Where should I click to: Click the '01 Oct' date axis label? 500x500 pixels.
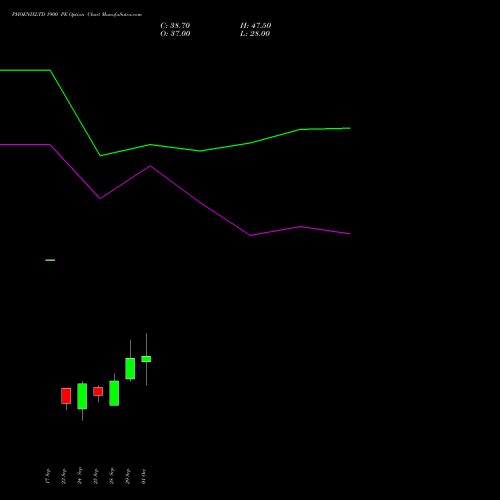point(144,476)
